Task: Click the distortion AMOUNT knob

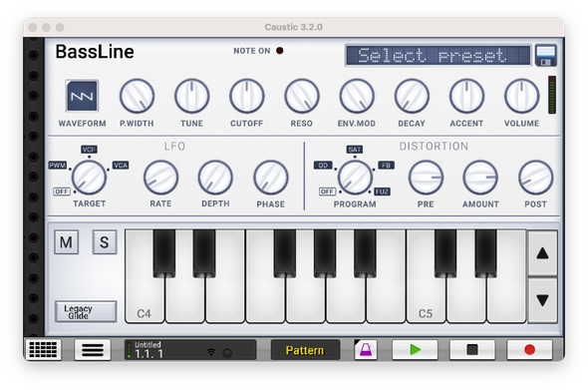Action: (x=480, y=178)
